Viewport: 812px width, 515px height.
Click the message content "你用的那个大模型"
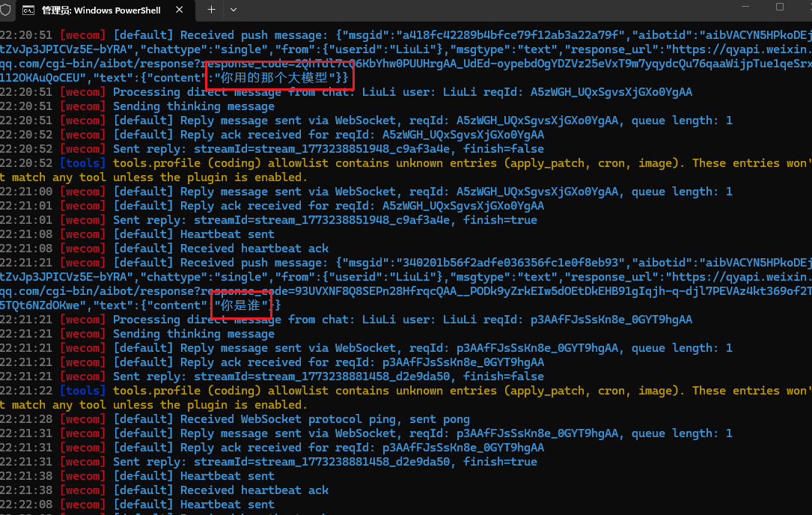pyautogui.click(x=275, y=78)
